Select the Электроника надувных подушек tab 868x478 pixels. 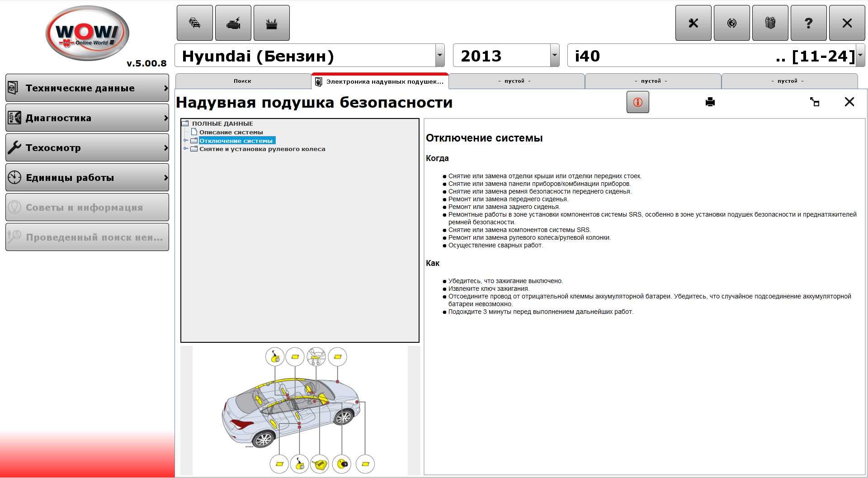[x=380, y=81]
